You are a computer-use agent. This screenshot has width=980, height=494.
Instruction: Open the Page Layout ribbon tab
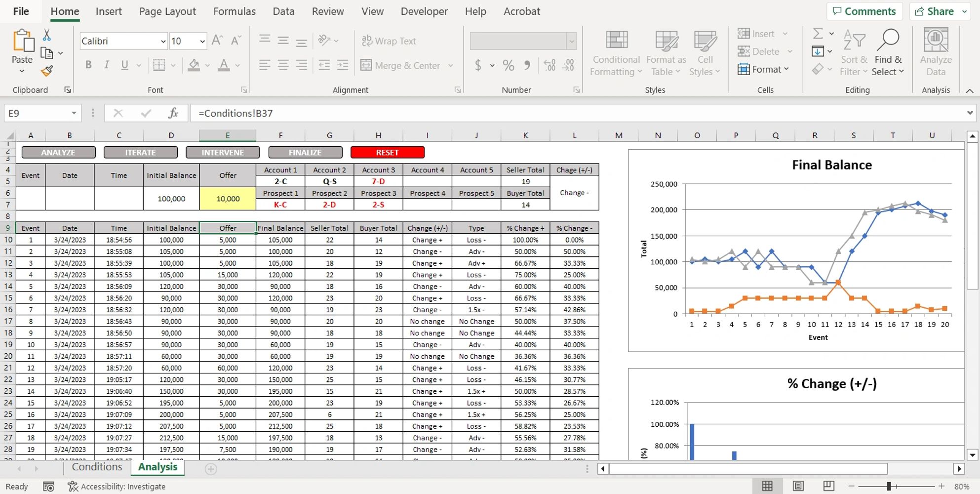[167, 11]
